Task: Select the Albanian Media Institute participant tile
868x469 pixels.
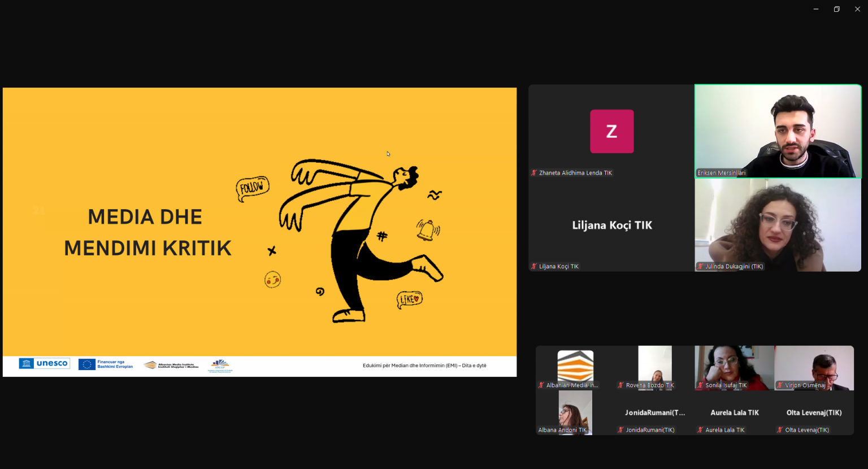Action: 575,367
